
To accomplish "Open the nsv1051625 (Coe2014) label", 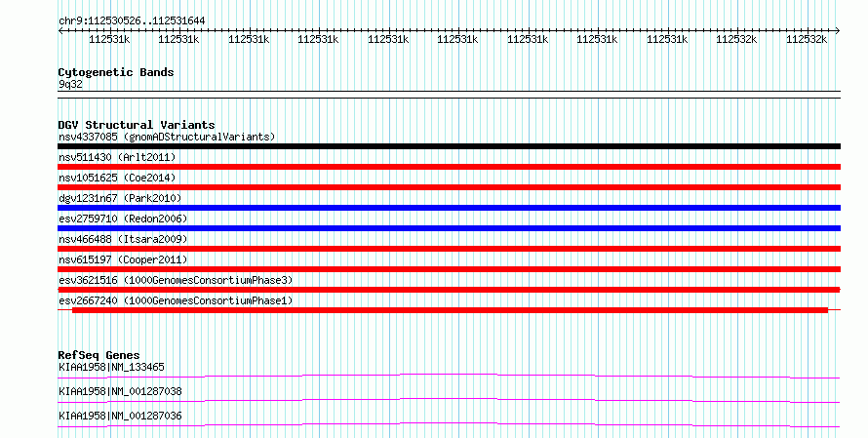I will [117, 178].
